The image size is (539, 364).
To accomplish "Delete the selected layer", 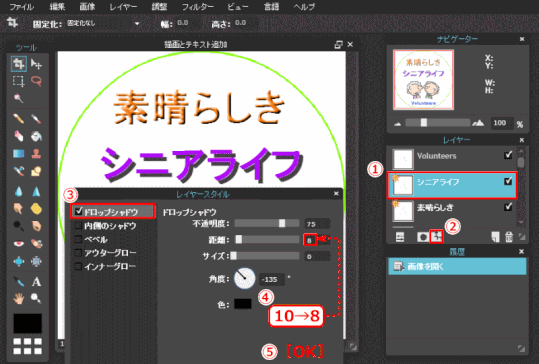I will click(509, 237).
